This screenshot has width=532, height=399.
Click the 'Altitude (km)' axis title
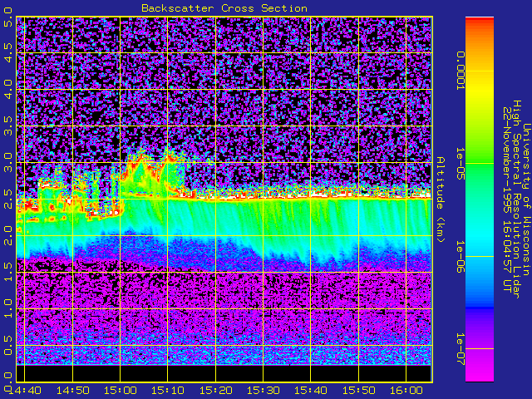(x=440, y=199)
